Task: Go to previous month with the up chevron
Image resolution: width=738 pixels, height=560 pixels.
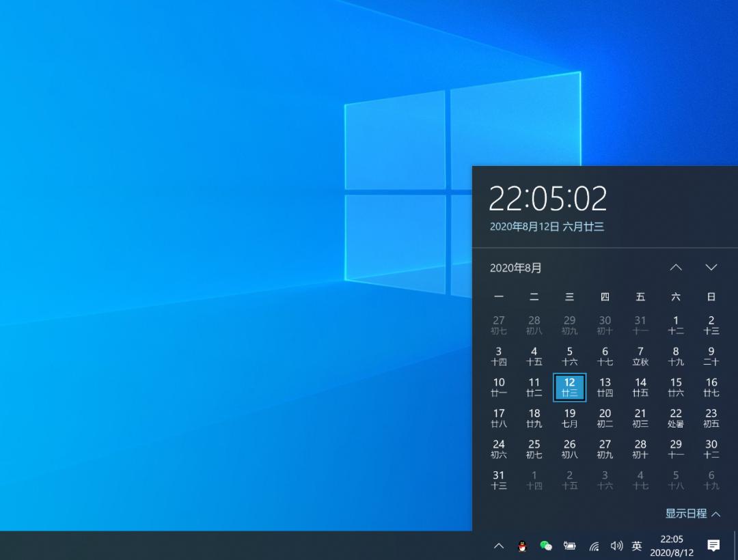Action: coord(676,268)
